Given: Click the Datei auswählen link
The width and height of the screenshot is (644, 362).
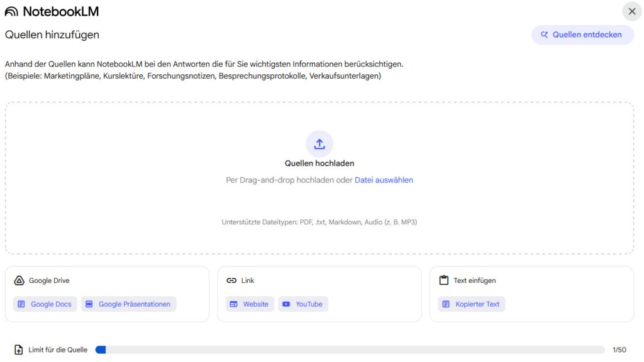Looking at the screenshot, I should coord(384,180).
